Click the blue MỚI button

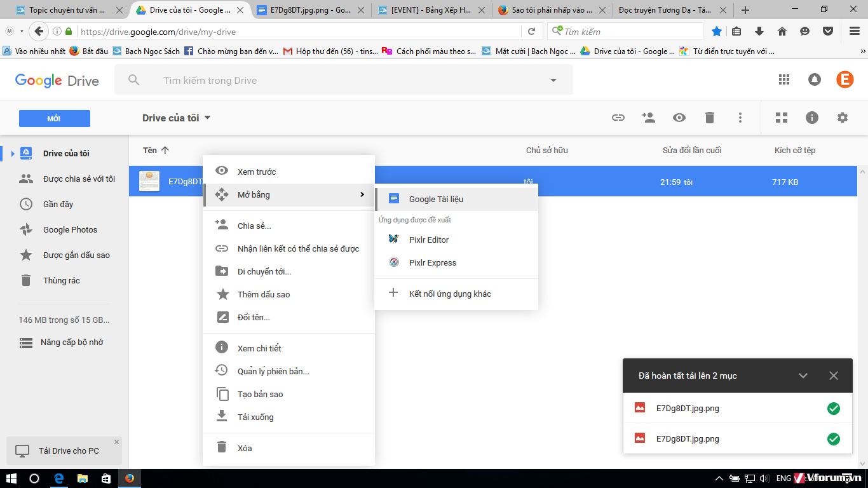55,119
